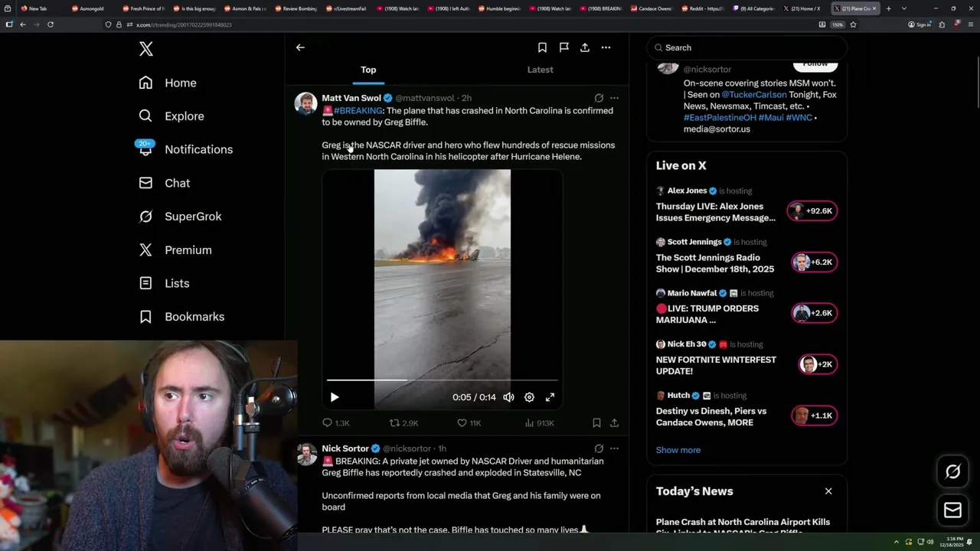Click the Grok icon on Matt Van Swol's post

point(599,98)
